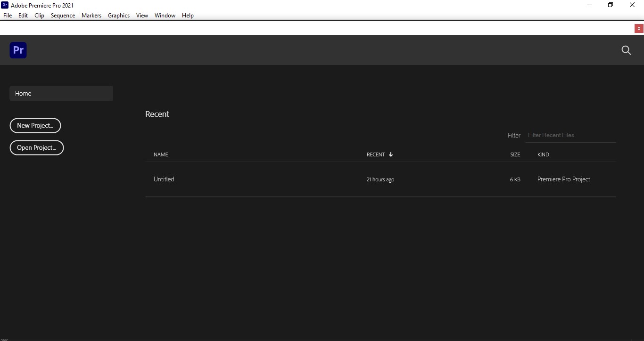Viewport: 644px width, 341px height.
Task: Close the red x banner button
Action: [639, 28]
